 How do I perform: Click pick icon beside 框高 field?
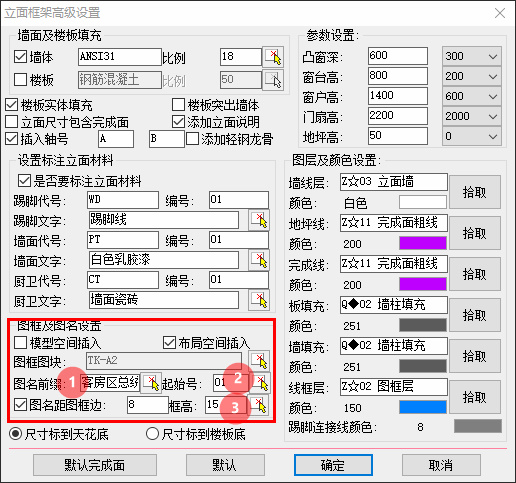coord(259,405)
